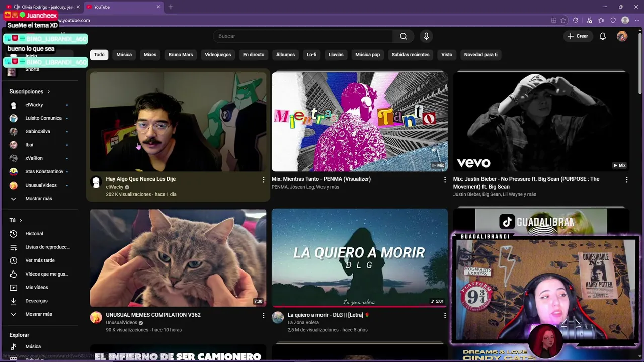The width and height of the screenshot is (644, 362).
Task: Select the Lluvias filter chip
Action: (336, 55)
